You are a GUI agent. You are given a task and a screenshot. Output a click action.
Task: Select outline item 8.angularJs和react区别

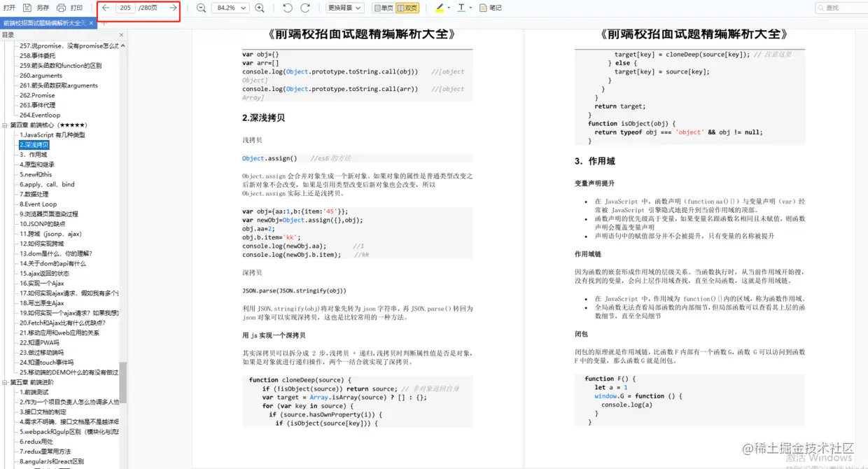coord(51,461)
